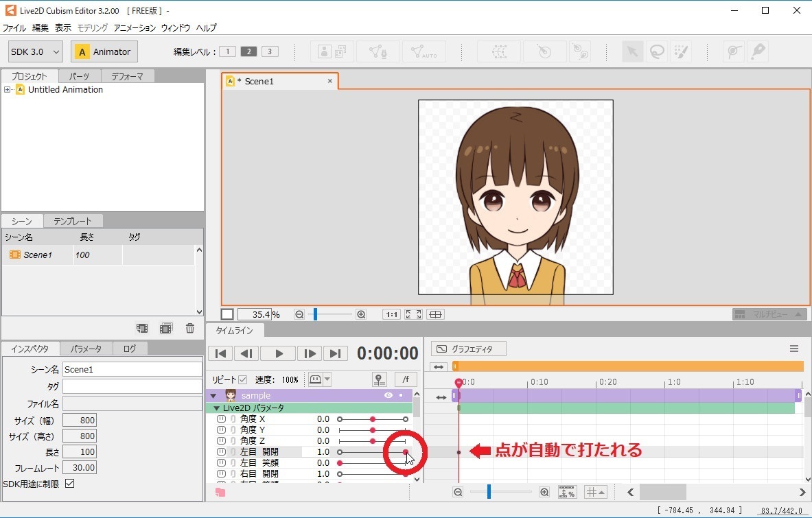Fit the canvas to the window

[x=413, y=314]
